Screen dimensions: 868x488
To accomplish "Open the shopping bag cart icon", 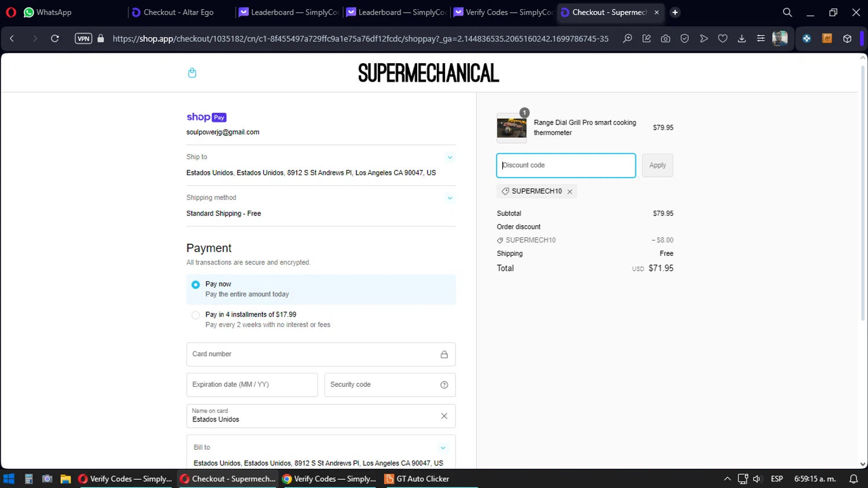I will 192,73.
